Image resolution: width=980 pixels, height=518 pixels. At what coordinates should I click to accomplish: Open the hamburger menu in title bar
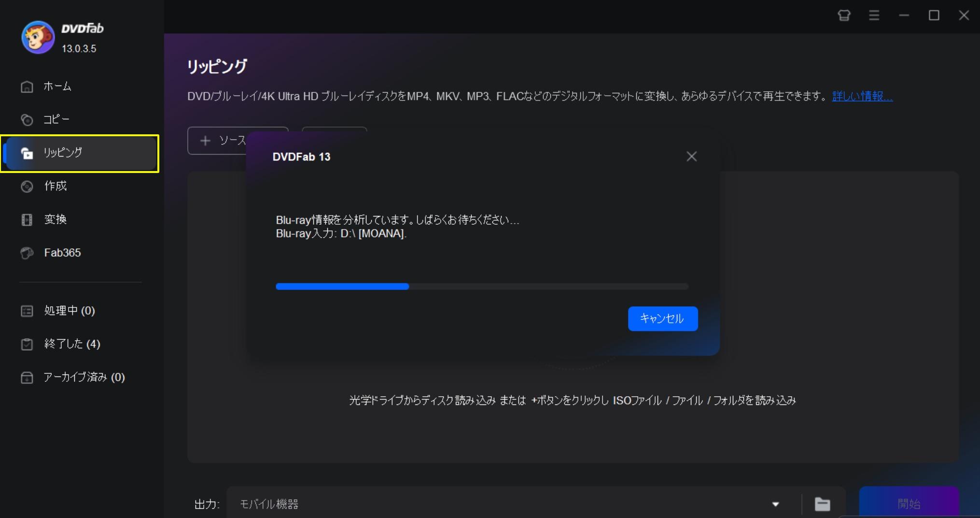pyautogui.click(x=874, y=15)
